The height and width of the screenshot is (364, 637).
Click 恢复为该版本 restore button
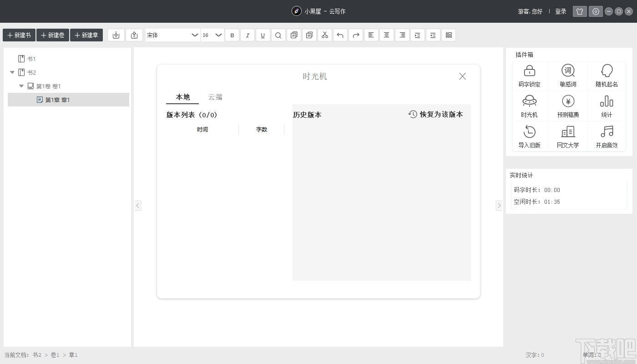(x=435, y=114)
